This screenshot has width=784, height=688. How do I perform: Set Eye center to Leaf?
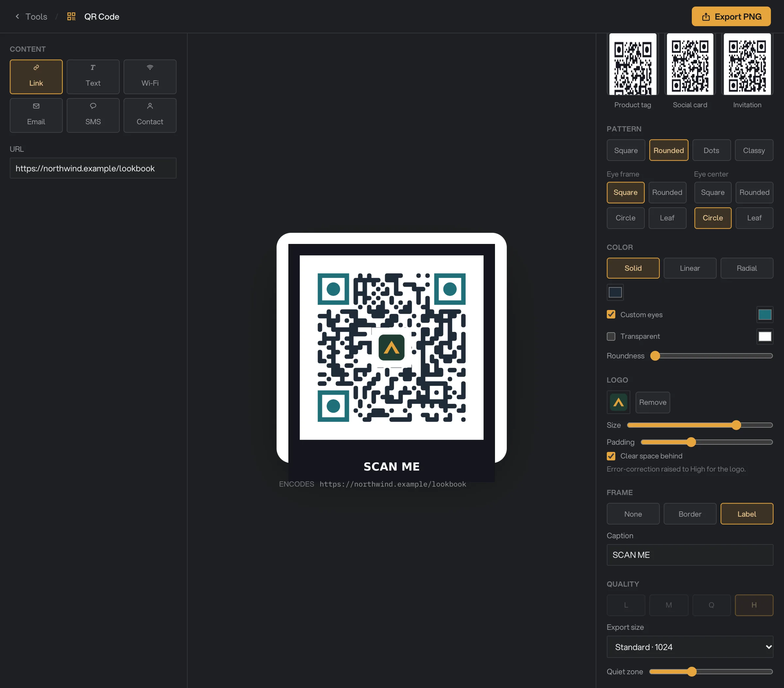click(754, 218)
